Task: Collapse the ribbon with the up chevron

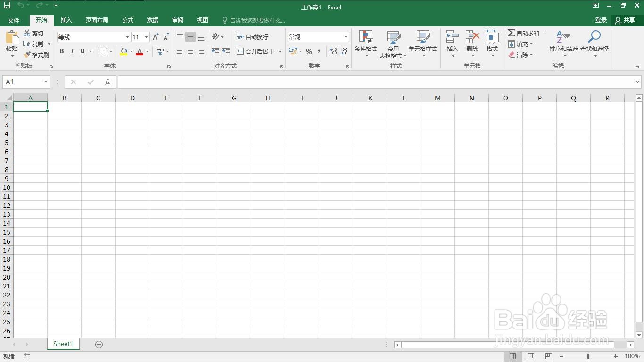Action: pyautogui.click(x=637, y=66)
